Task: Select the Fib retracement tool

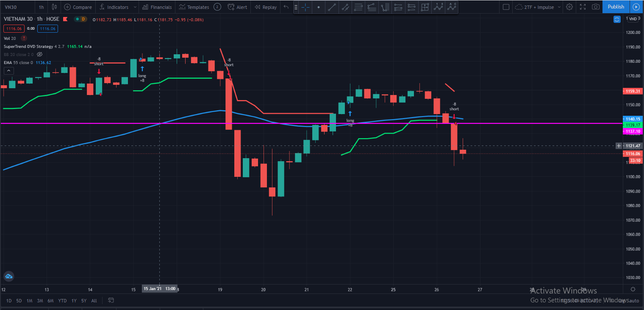Action: click(372, 7)
